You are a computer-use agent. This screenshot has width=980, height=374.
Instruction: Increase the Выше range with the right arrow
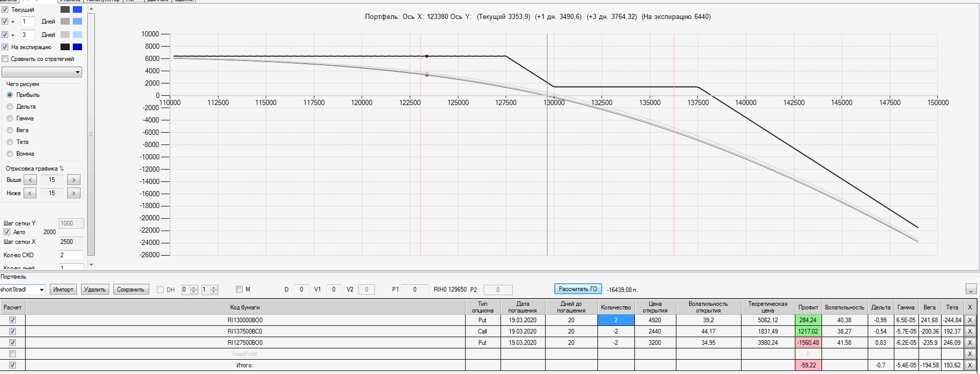pos(74,180)
